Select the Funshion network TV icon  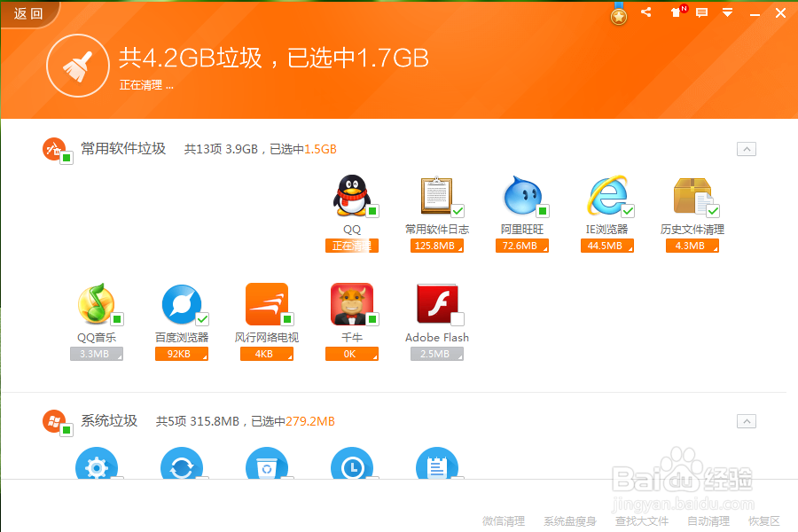pyautogui.click(x=267, y=304)
